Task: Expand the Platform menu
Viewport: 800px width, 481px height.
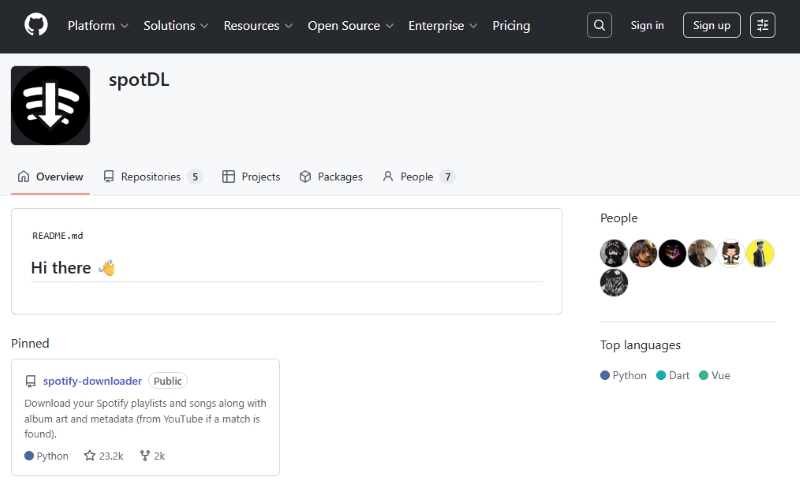Action: click(97, 26)
